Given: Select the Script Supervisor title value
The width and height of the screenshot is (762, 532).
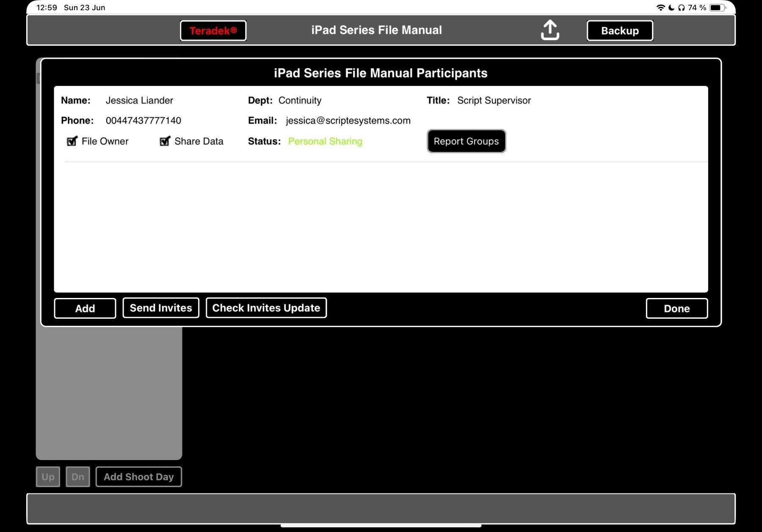Looking at the screenshot, I should coord(494,100).
